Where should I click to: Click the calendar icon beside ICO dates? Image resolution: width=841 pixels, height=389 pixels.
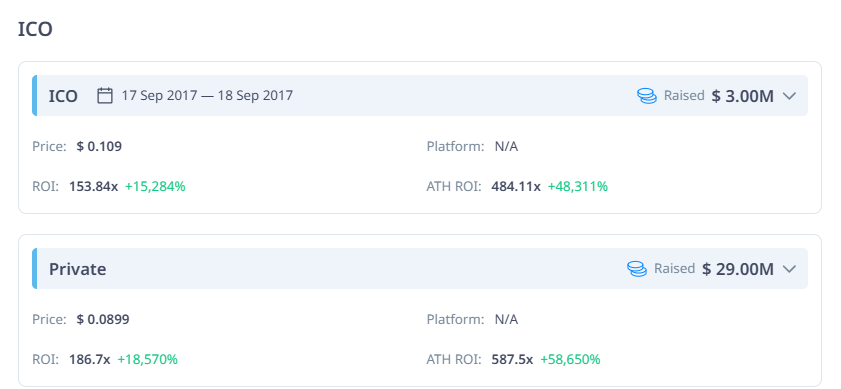pyautogui.click(x=105, y=96)
